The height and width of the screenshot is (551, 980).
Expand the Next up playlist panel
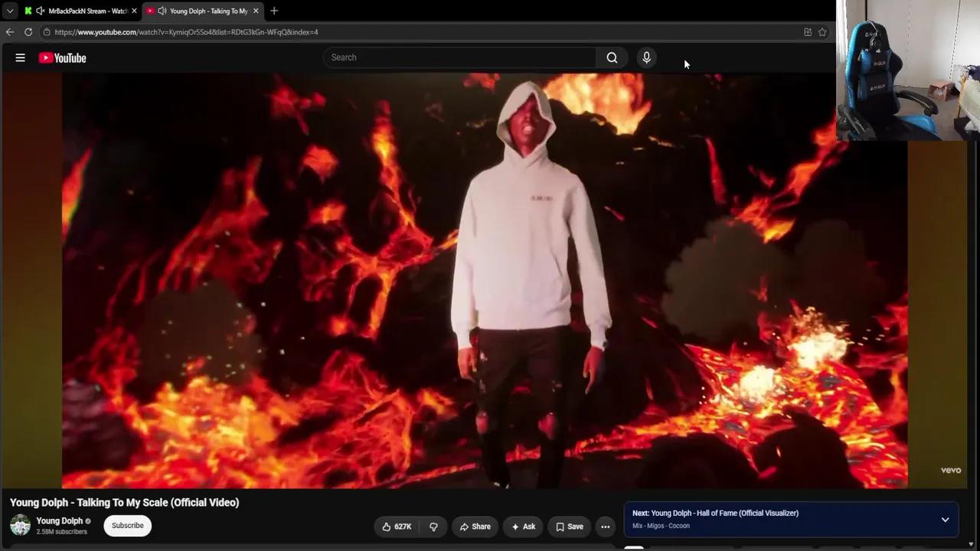[945, 520]
